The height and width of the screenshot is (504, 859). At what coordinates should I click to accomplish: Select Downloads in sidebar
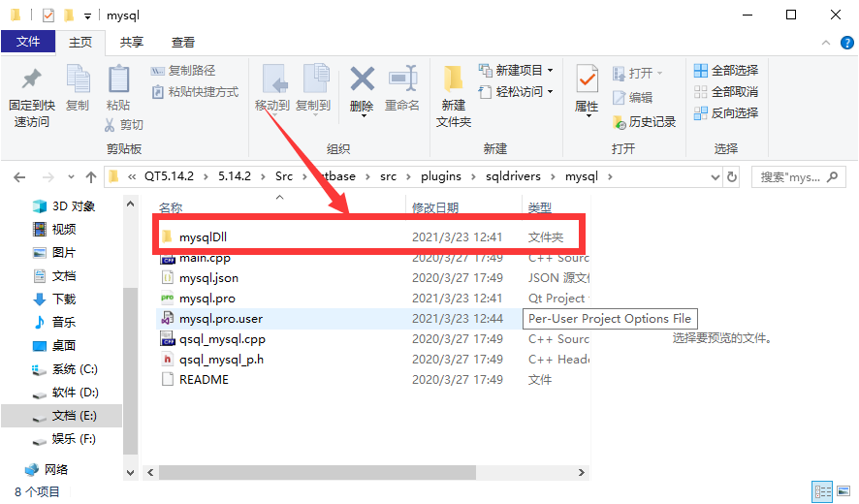coord(55,299)
